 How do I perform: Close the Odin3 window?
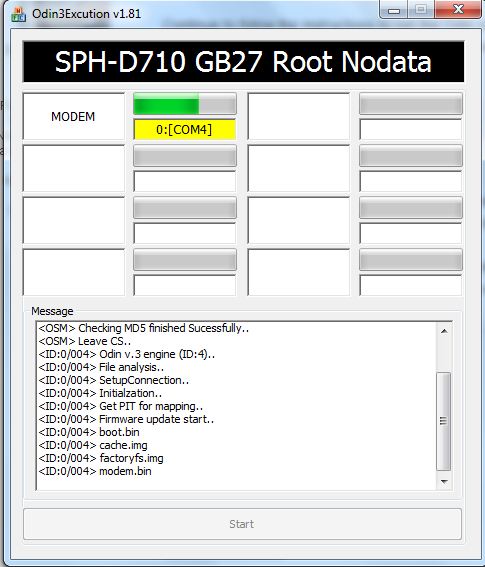(458, 9)
